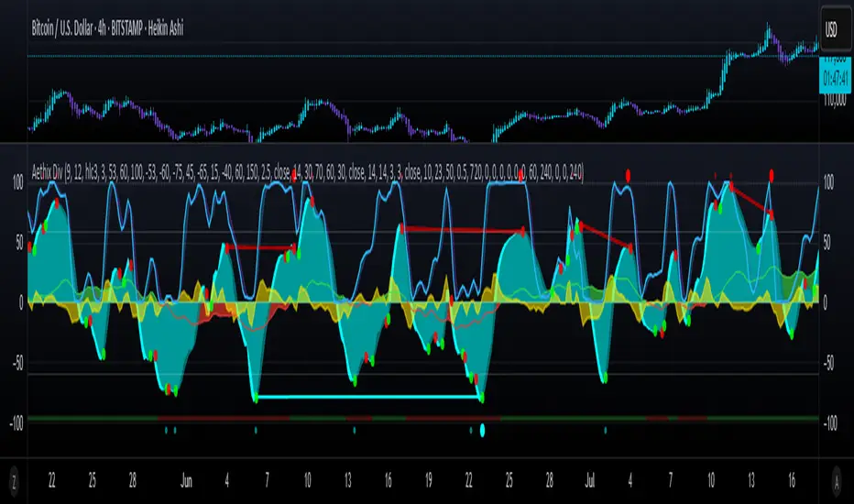Click the Z button on the time axis
This screenshot has height=504, width=854.
(x=14, y=481)
